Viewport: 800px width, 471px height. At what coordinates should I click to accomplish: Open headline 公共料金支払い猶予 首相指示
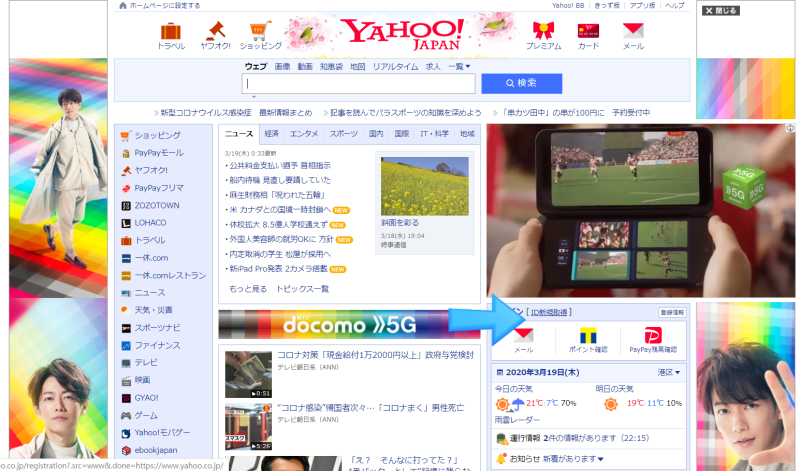pyautogui.click(x=280, y=165)
